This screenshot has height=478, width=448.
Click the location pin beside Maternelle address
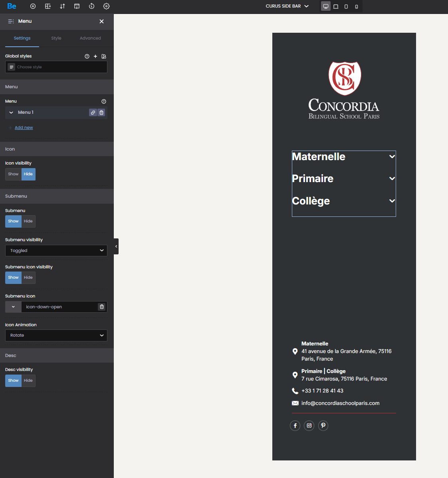(295, 351)
